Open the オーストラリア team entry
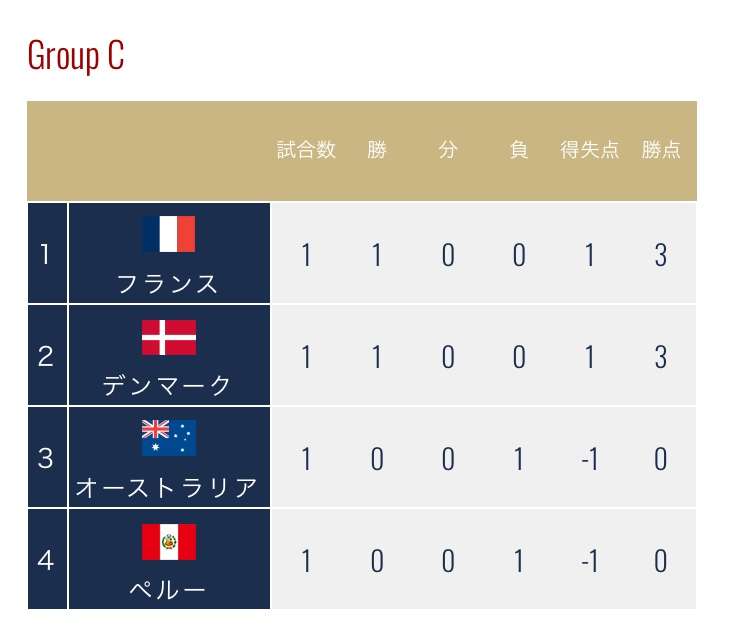730x633 pixels. (166, 488)
